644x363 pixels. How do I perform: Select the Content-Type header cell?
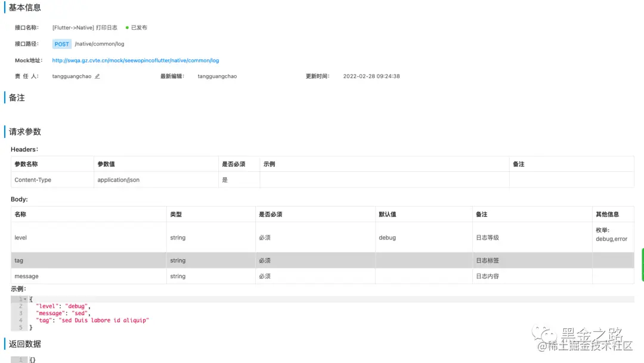click(52, 180)
